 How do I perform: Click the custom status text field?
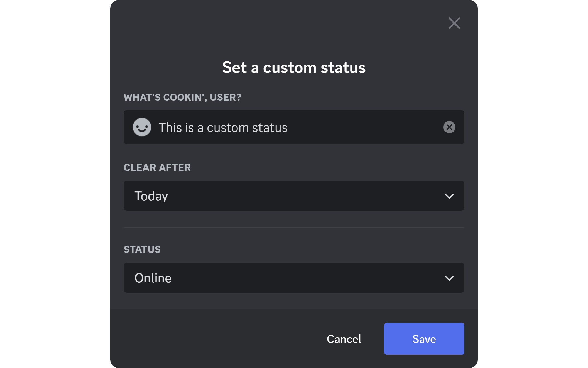278,127
